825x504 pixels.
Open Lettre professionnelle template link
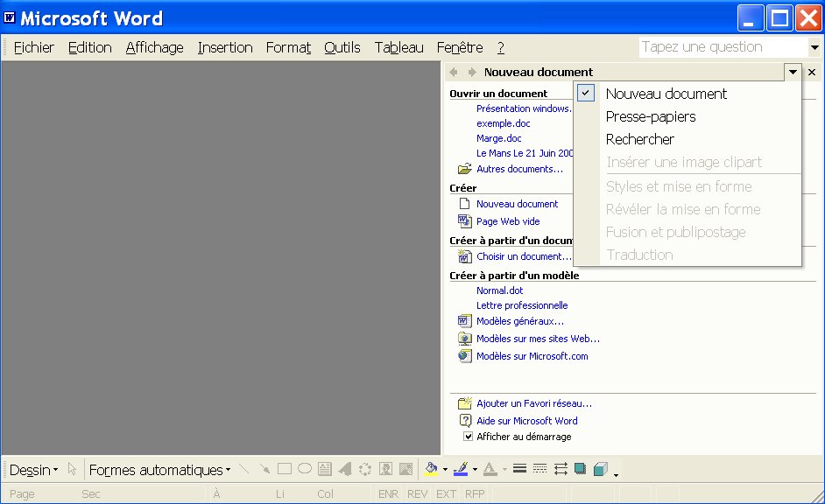coord(522,305)
